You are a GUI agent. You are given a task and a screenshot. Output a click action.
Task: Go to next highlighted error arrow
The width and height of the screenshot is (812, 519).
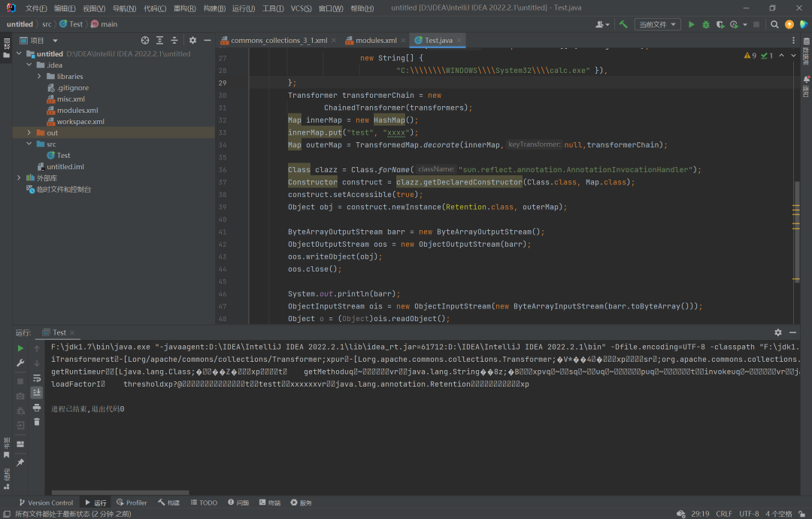[793, 56]
